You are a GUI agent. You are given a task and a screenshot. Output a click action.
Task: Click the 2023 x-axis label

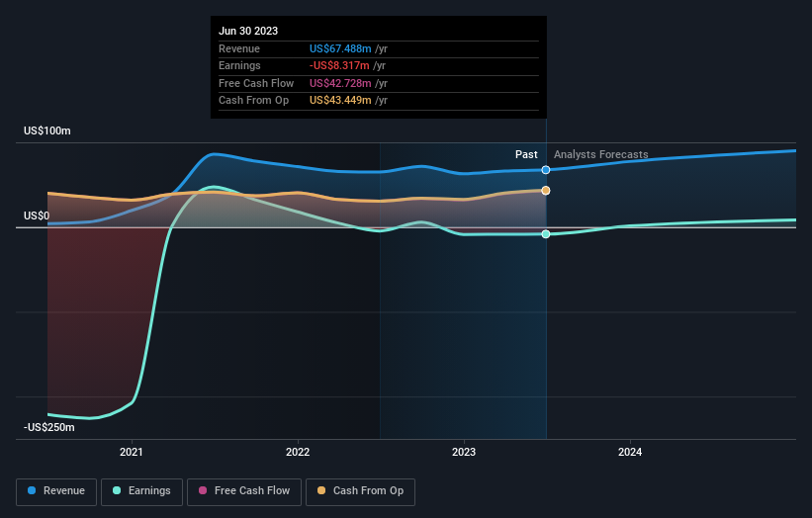(464, 452)
